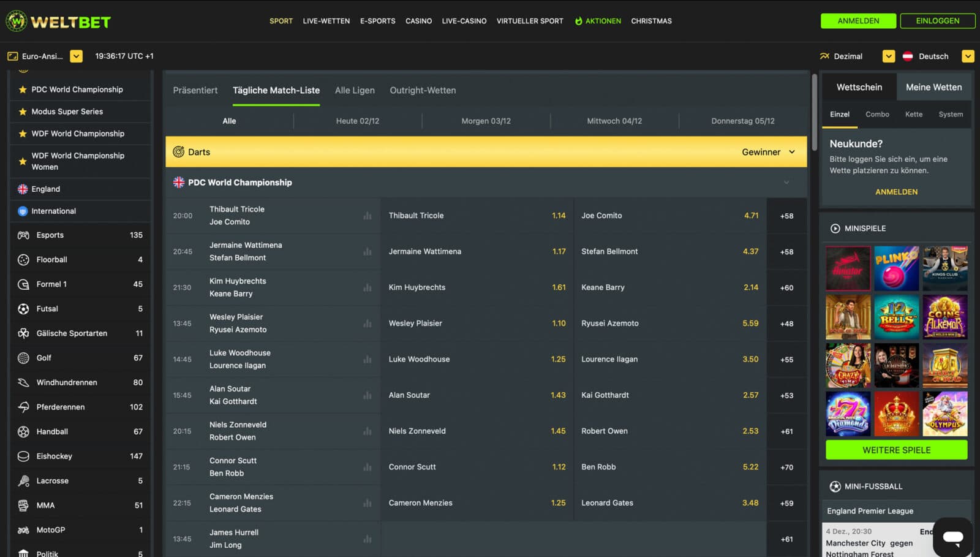This screenshot has height=557, width=980.
Task: Open stats icon for Kim Huybrechts match
Action: pyautogui.click(x=367, y=287)
